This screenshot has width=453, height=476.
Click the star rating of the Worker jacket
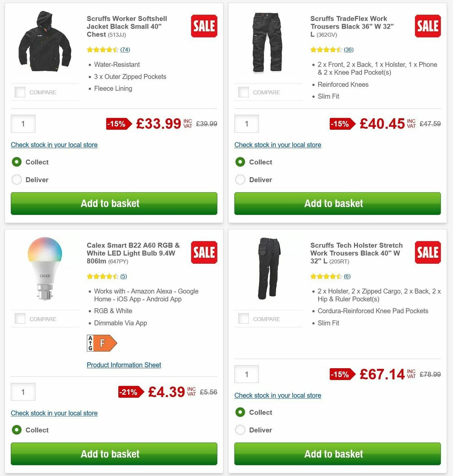tap(102, 49)
